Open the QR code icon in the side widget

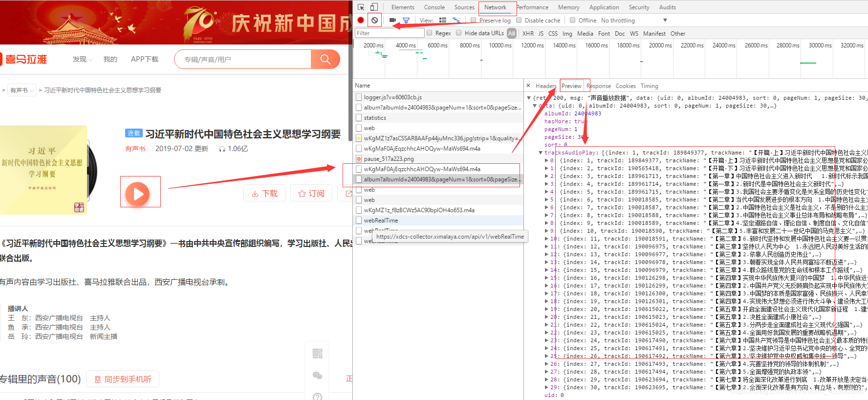(x=317, y=353)
